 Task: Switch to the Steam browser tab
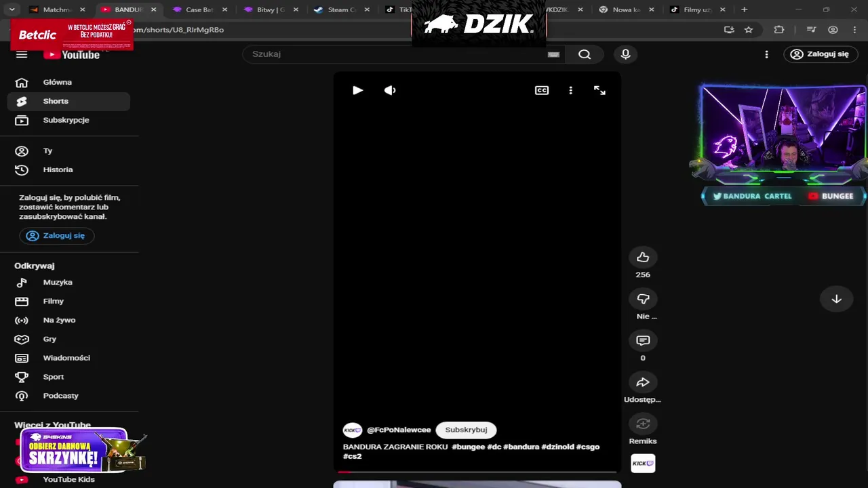[342, 9]
